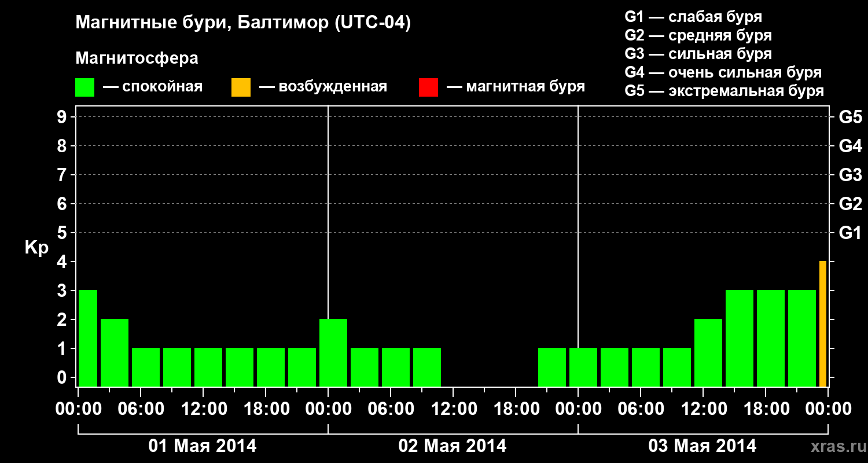Click the 'G4 — очень сильная буря' line
868x463 pixels.
click(x=723, y=72)
